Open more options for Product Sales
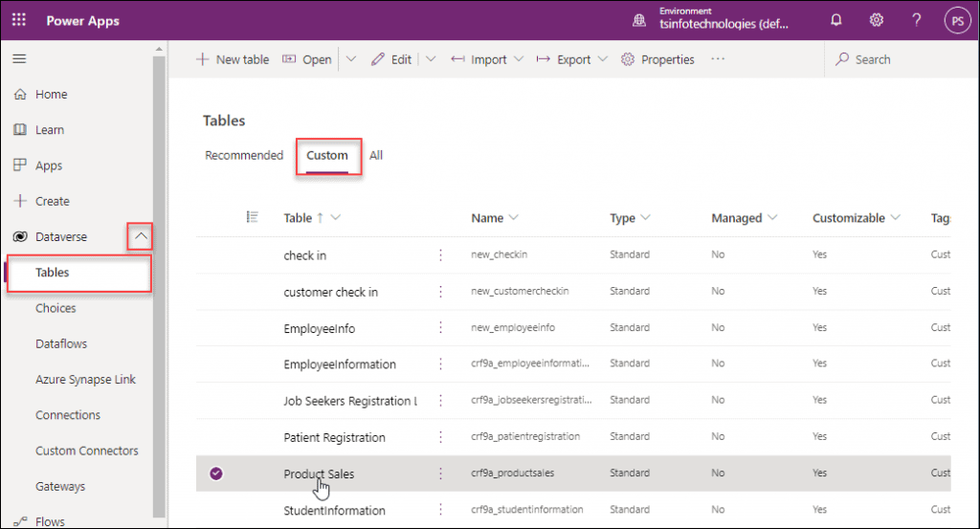 (x=440, y=474)
